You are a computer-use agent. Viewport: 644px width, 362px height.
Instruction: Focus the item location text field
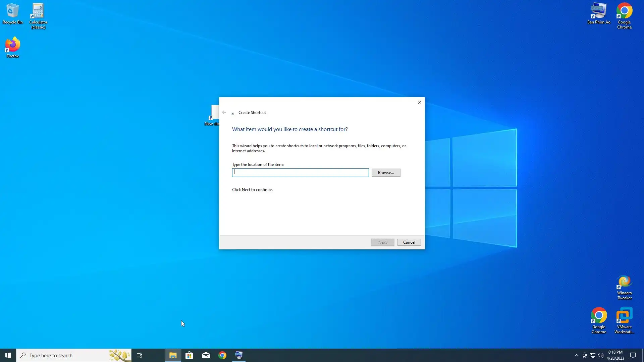click(300, 173)
